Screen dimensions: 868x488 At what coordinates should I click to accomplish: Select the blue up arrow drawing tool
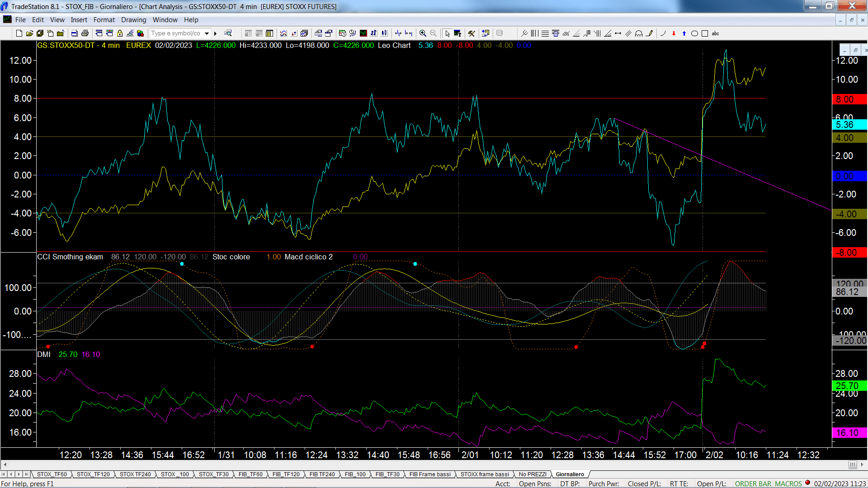click(684, 33)
